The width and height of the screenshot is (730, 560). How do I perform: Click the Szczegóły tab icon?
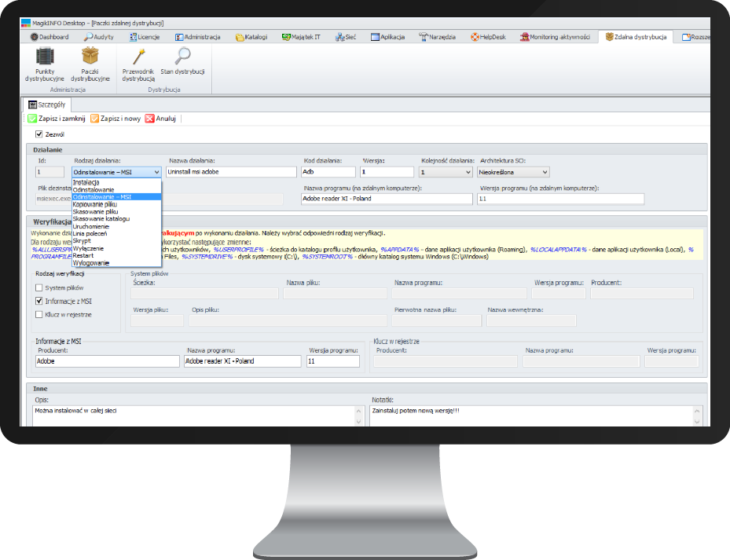click(32, 104)
